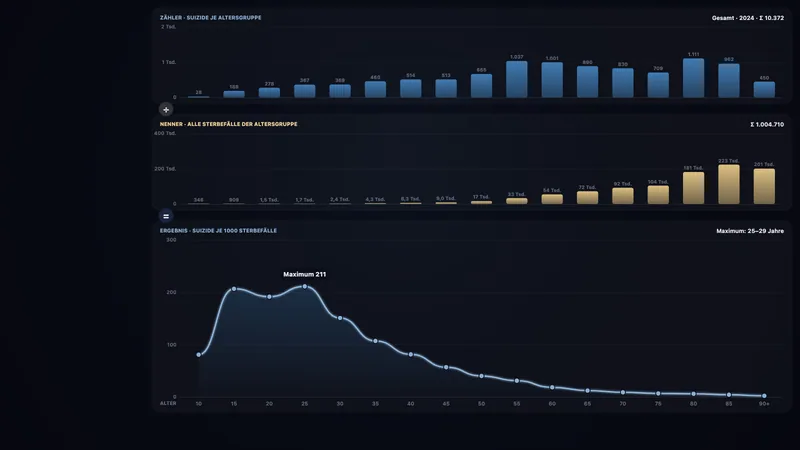Click the round operator icon below the Zähler chart

pyautogui.click(x=166, y=109)
